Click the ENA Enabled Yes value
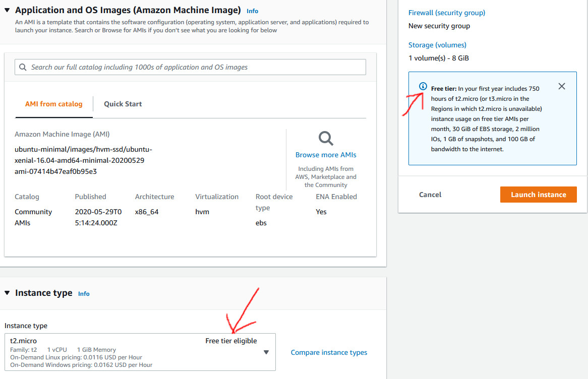 pos(321,212)
